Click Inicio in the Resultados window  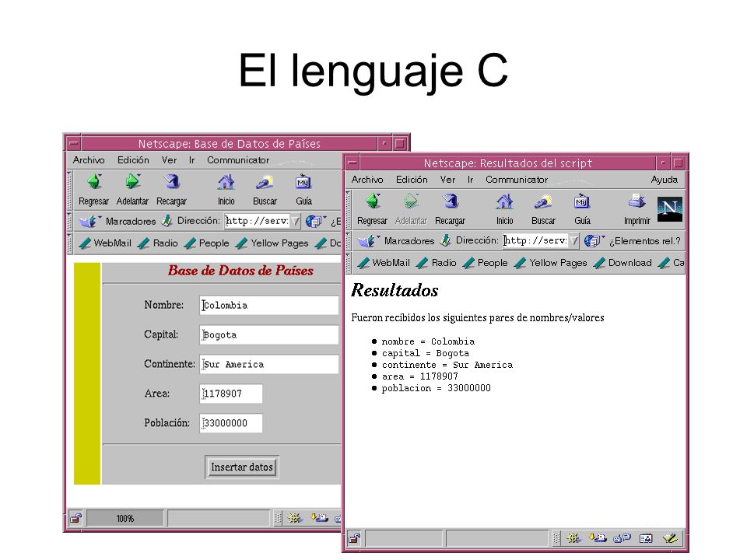pyautogui.click(x=504, y=209)
